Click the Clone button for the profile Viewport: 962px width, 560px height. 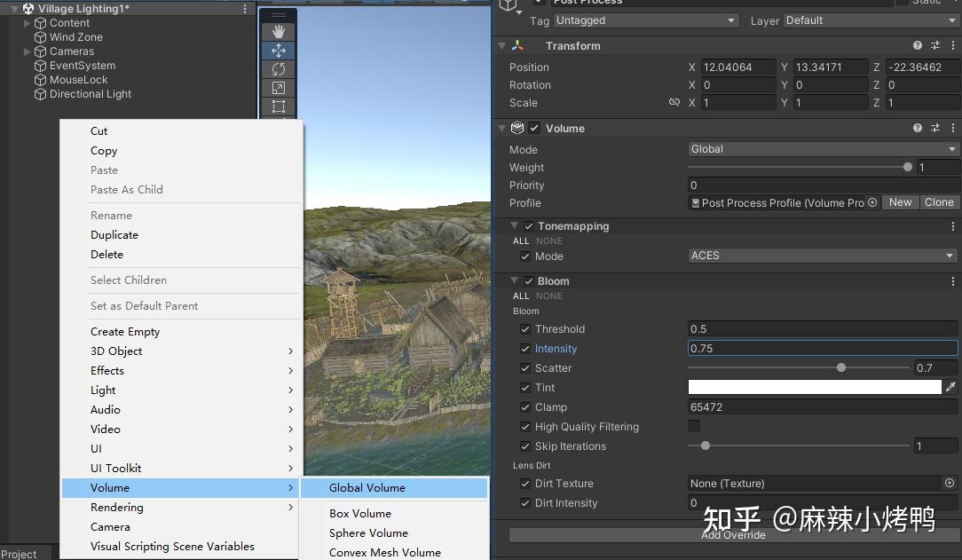(x=939, y=201)
